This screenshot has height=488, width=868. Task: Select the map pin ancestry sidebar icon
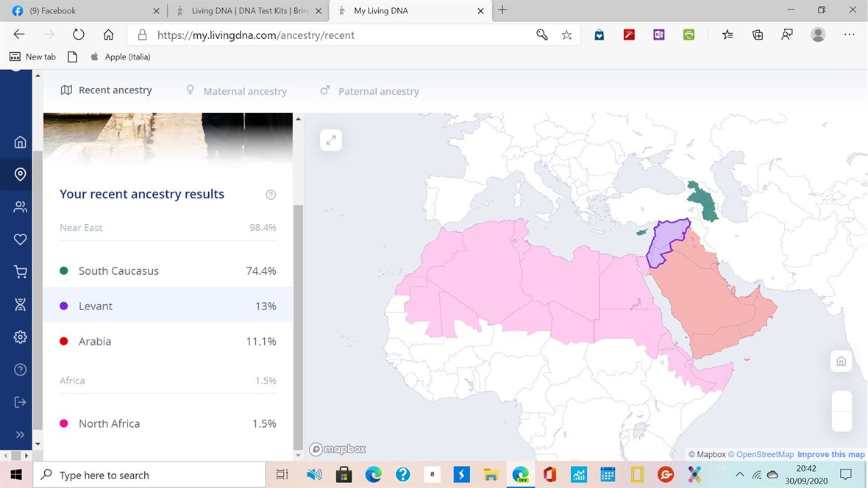pos(20,174)
